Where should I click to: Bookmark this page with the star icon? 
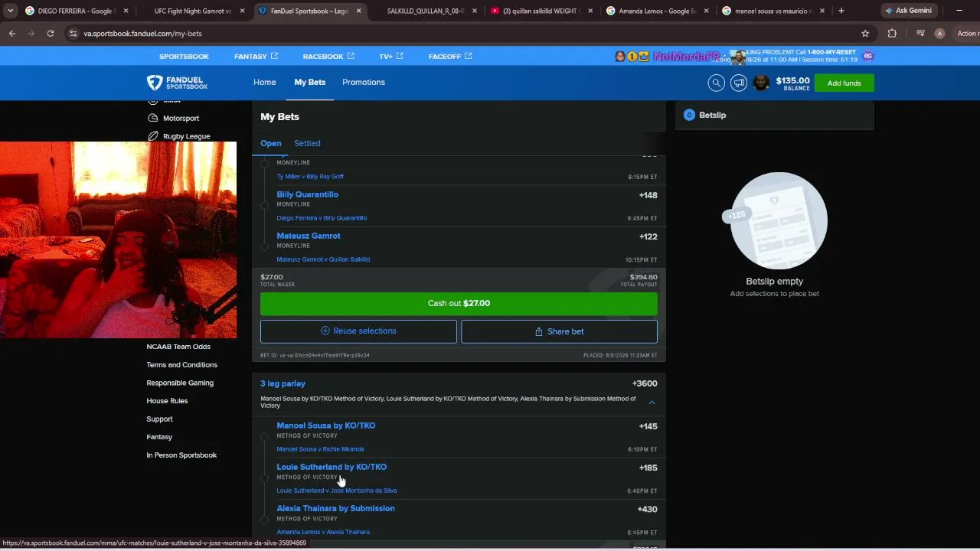pyautogui.click(x=865, y=34)
